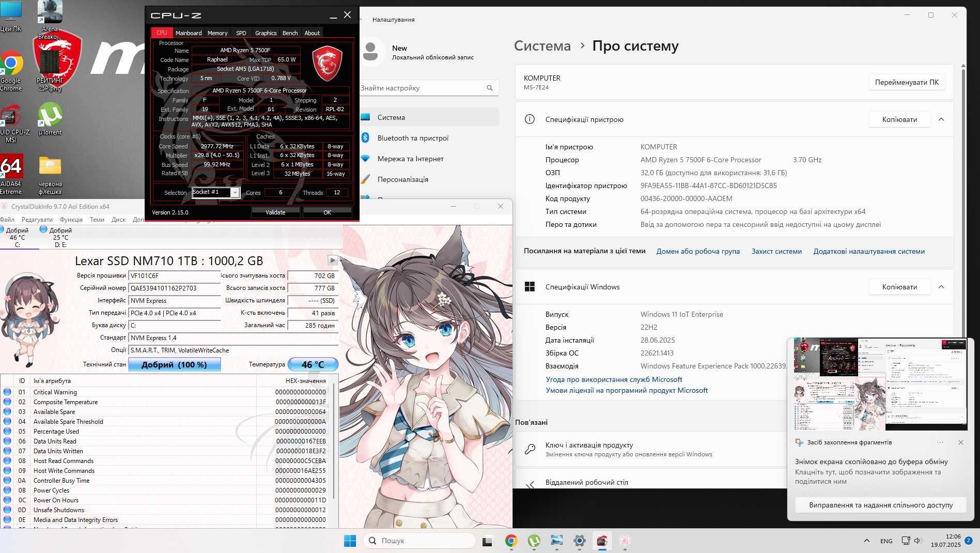Open the µTorrent desktop icon

coord(50,119)
